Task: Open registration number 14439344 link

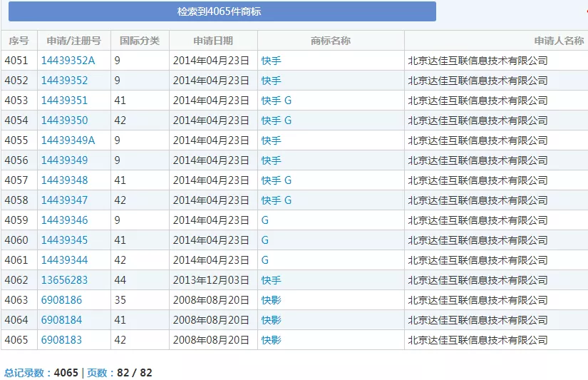Action: (x=64, y=260)
